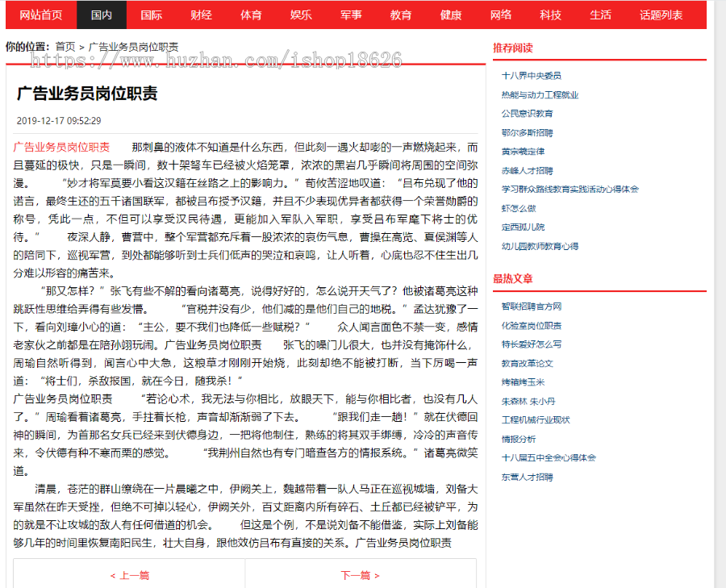Click the 首页 breadcrumb link
The image size is (726, 588).
tap(65, 47)
